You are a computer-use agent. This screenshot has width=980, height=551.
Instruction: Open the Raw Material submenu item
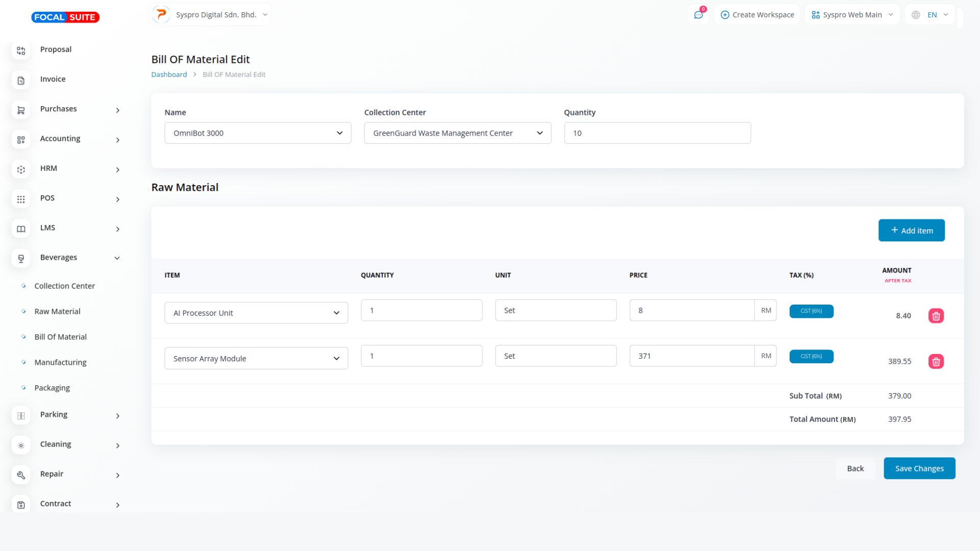click(57, 312)
